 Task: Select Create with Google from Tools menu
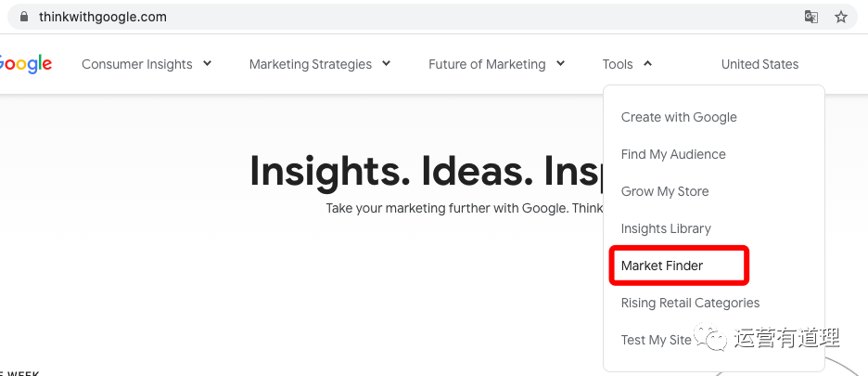679,117
